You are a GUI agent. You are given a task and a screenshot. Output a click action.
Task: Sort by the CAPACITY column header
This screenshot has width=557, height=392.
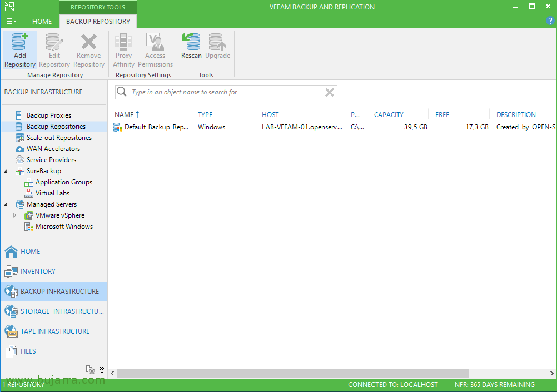389,115
